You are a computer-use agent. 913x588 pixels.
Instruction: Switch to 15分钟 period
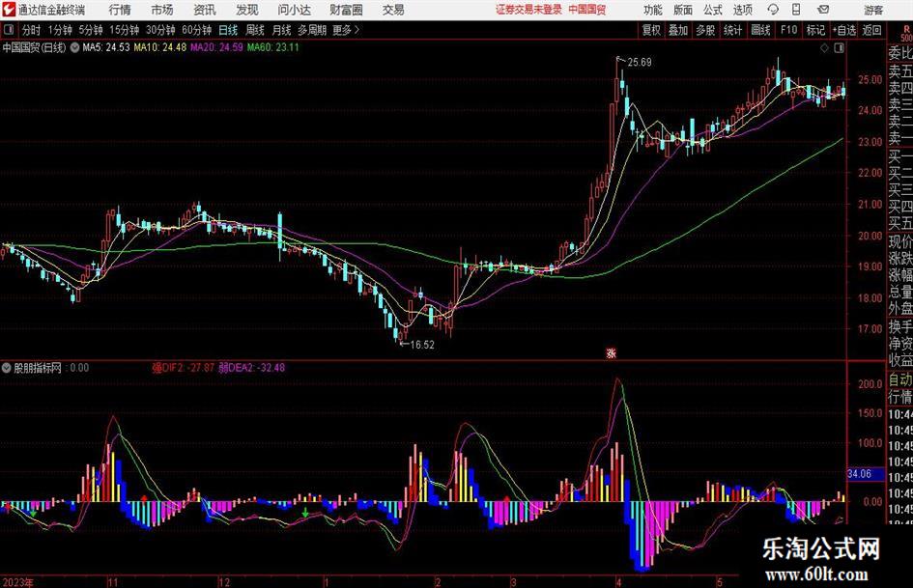click(125, 30)
